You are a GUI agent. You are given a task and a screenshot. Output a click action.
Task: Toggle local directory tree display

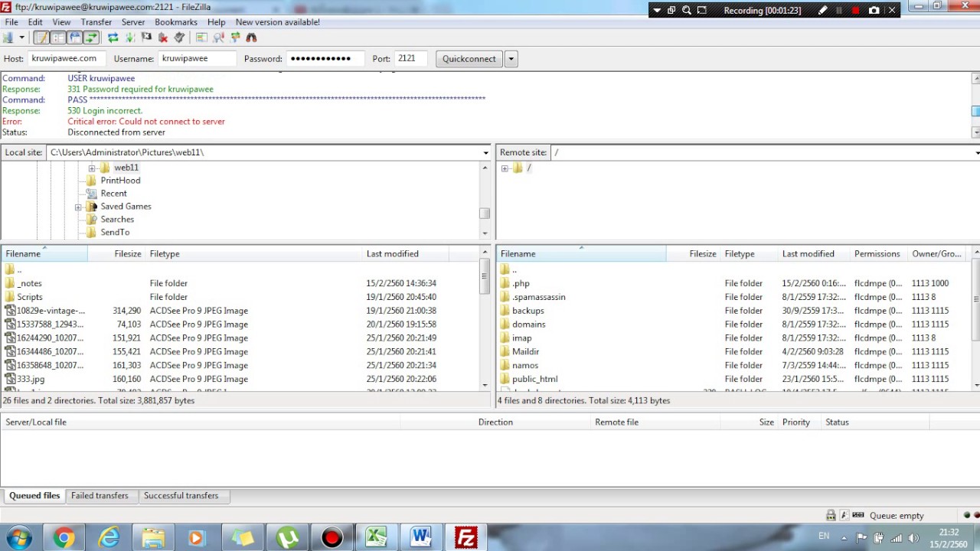58,37
